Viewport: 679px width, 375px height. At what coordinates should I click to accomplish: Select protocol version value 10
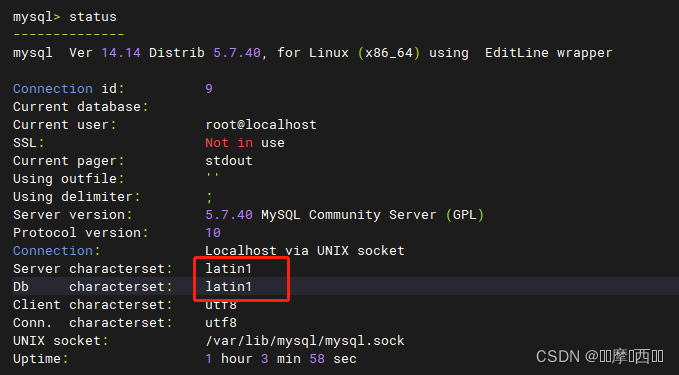click(213, 233)
